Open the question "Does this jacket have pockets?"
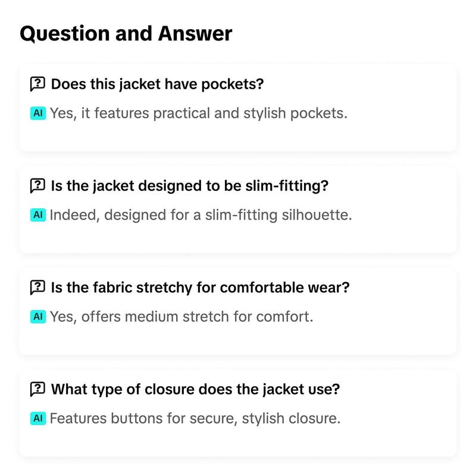This screenshot has width=476, height=476. pos(157,84)
